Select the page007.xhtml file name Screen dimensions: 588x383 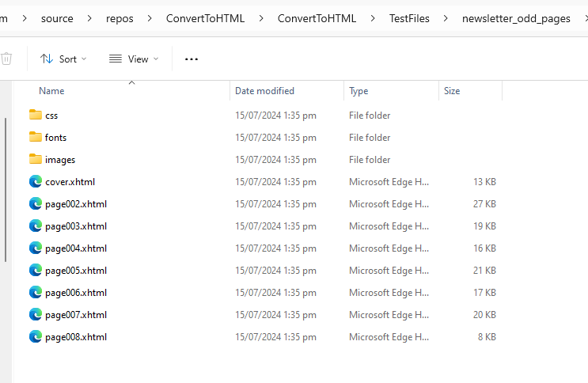pos(76,314)
